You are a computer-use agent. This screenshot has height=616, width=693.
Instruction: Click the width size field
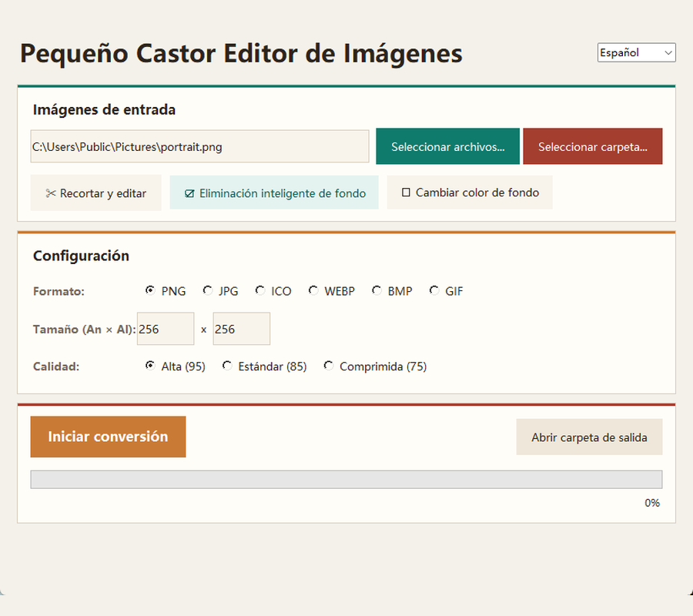tap(166, 329)
